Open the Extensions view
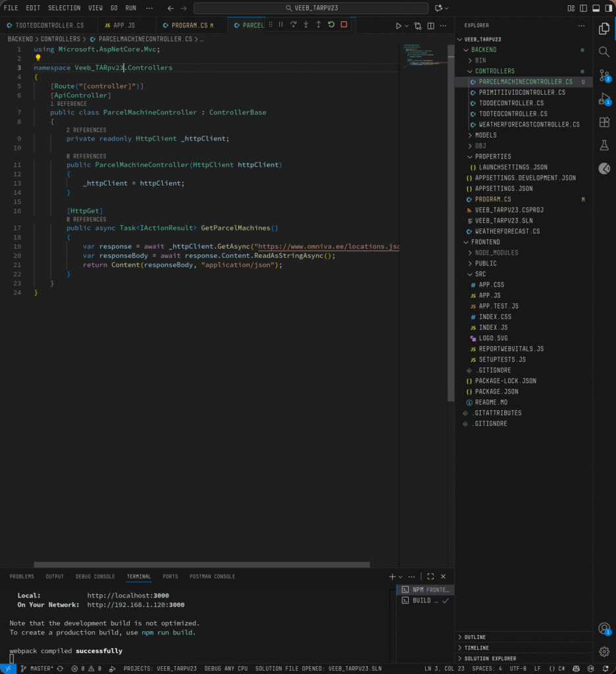 click(x=604, y=122)
